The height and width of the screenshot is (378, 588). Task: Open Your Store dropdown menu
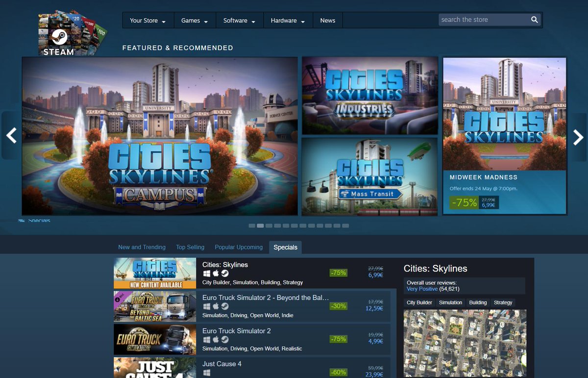(x=147, y=21)
